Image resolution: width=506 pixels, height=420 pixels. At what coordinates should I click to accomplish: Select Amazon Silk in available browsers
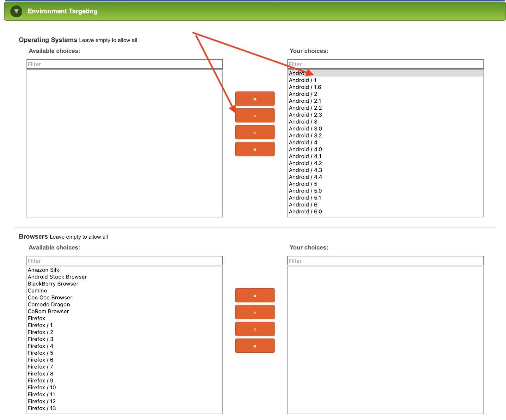click(x=44, y=270)
